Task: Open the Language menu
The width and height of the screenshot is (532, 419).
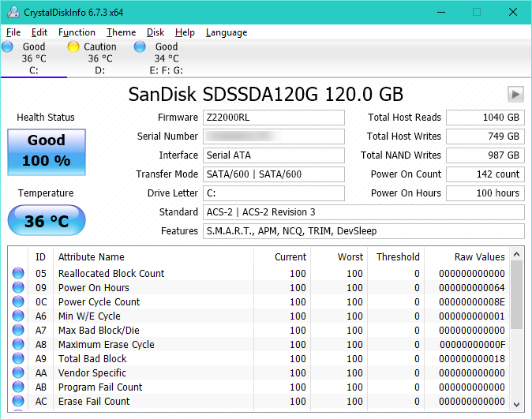Action: [227, 32]
